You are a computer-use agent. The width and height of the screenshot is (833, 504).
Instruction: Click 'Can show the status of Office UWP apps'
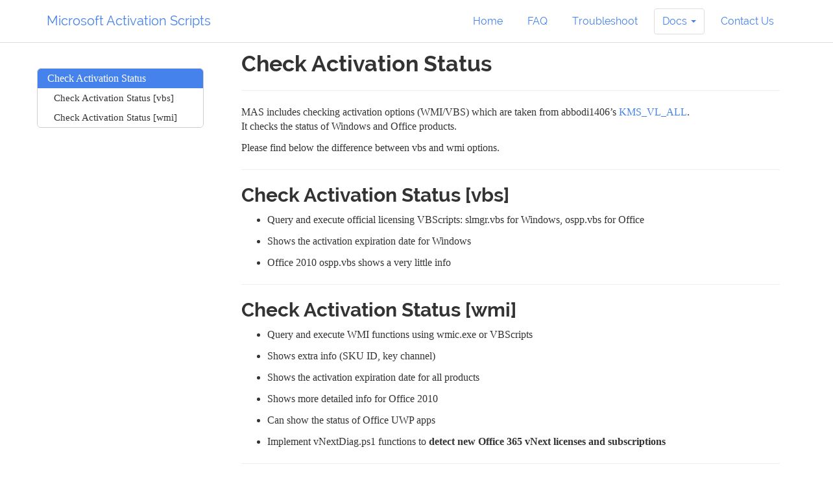[x=351, y=420]
